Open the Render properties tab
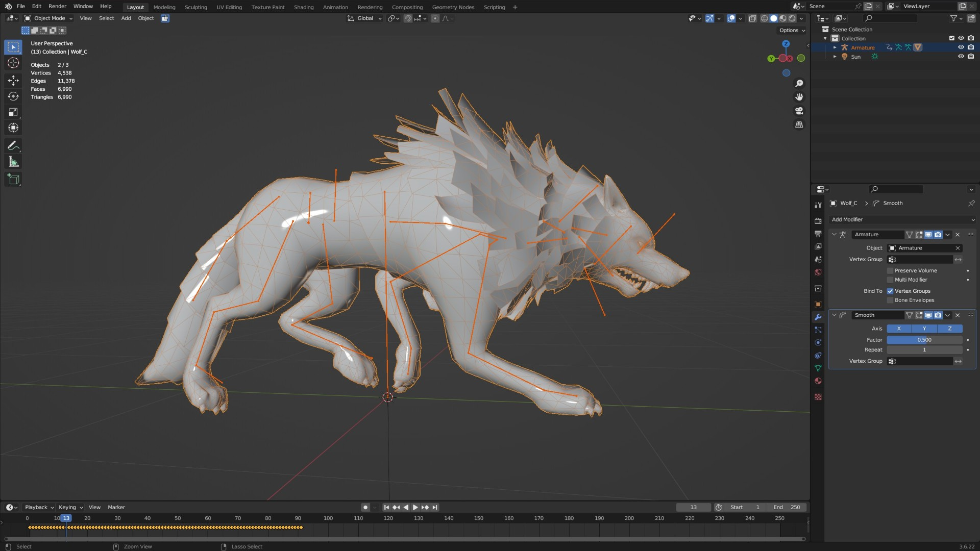 pyautogui.click(x=818, y=221)
